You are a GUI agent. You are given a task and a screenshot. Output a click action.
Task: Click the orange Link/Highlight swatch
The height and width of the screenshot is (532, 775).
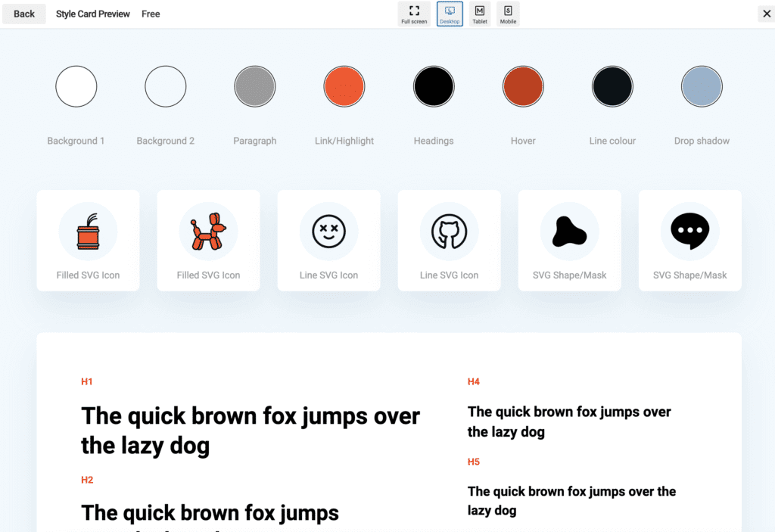344,86
